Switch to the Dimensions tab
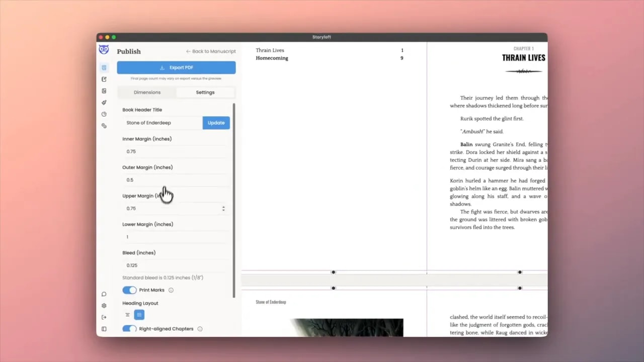Screen dimensions: 644x362 [147, 93]
